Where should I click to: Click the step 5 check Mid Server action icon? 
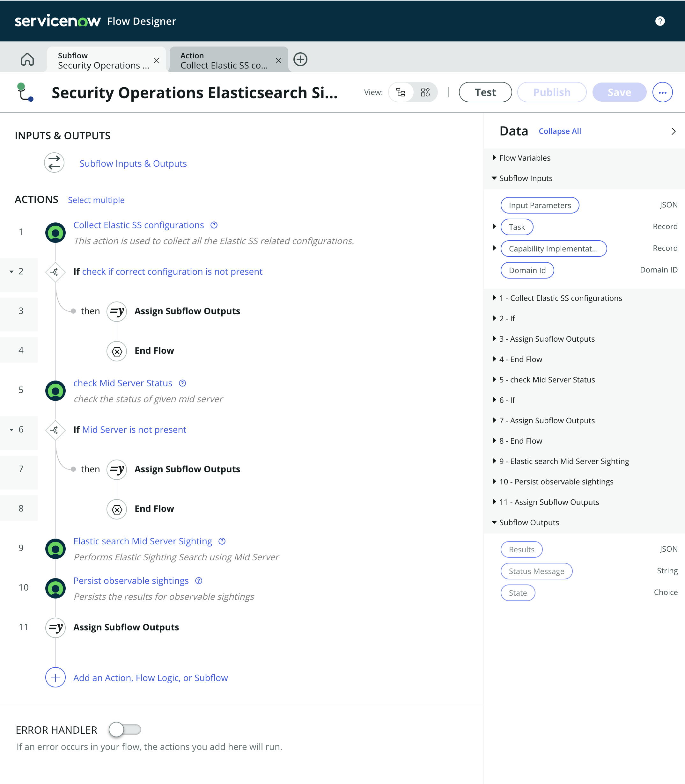click(55, 390)
